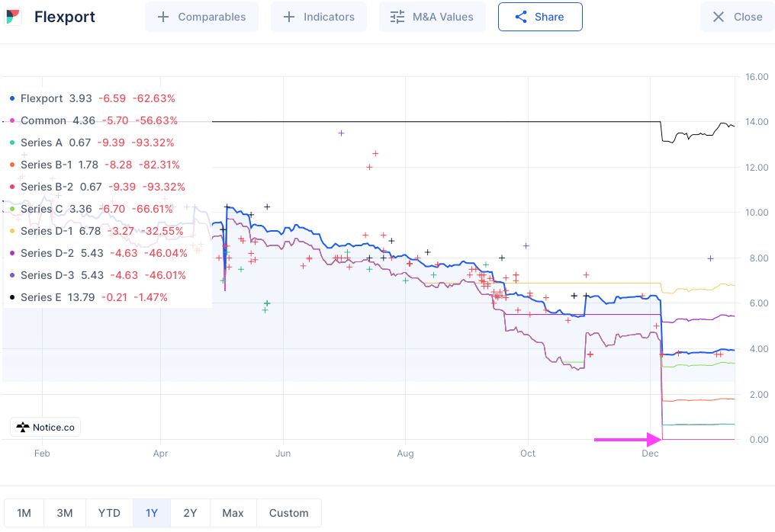Click the Series C -66.61% change value
This screenshot has width=775, height=532.
(x=153, y=209)
